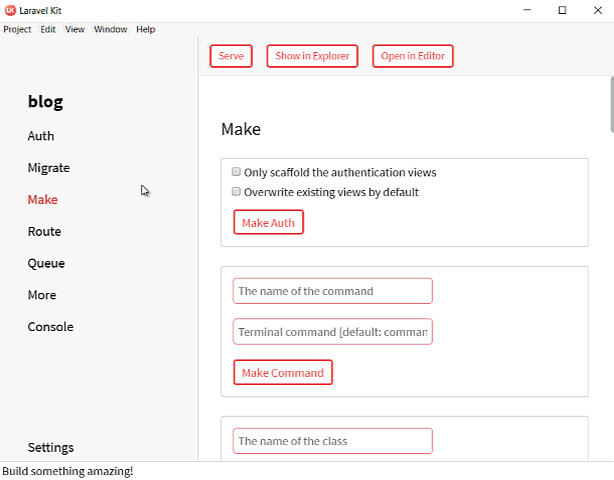Click the Serve button
This screenshot has height=480, width=614.
click(x=231, y=56)
